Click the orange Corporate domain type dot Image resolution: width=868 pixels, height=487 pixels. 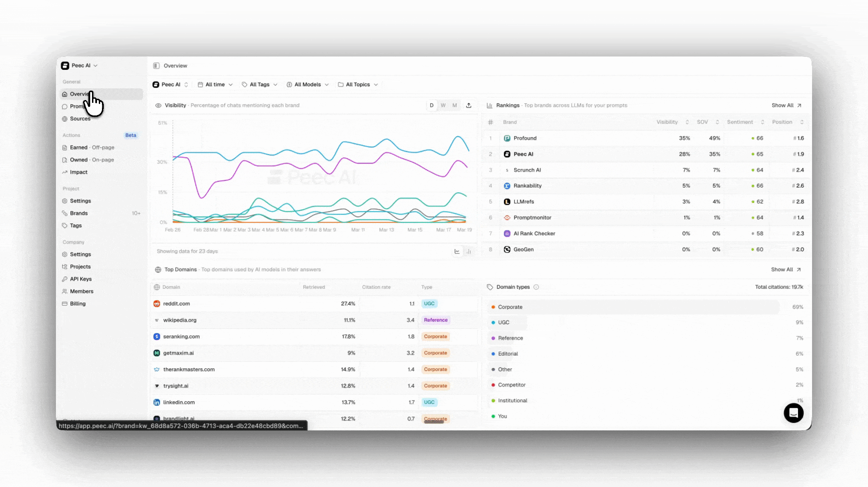tap(493, 307)
